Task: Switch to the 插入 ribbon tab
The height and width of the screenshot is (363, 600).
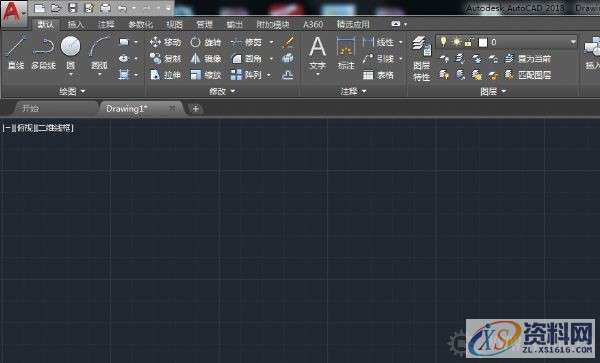Action: point(75,24)
